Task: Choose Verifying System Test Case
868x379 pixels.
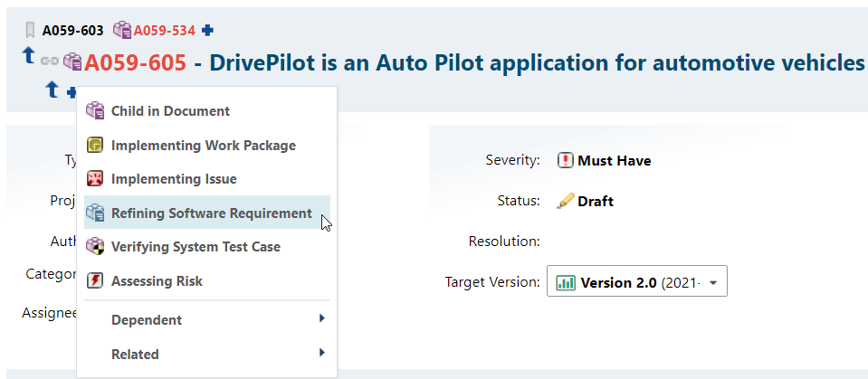Action: coord(207,247)
